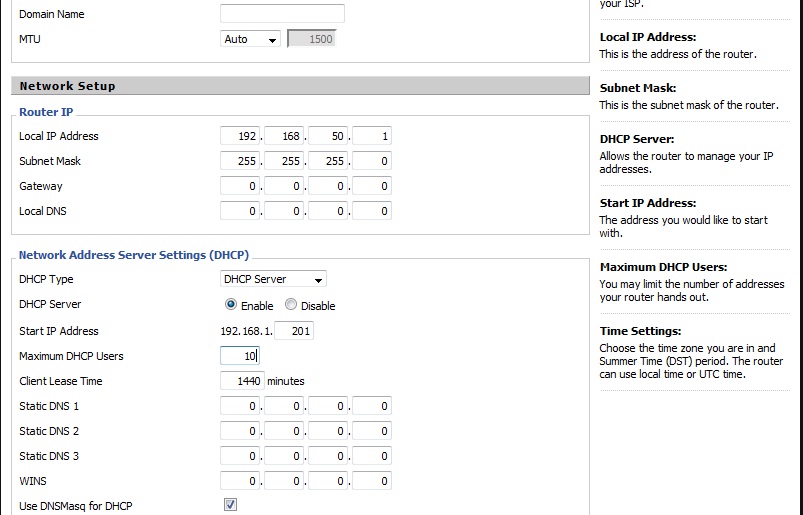Image resolution: width=803 pixels, height=515 pixels.
Task: Click WINS first octet field
Action: pos(240,481)
